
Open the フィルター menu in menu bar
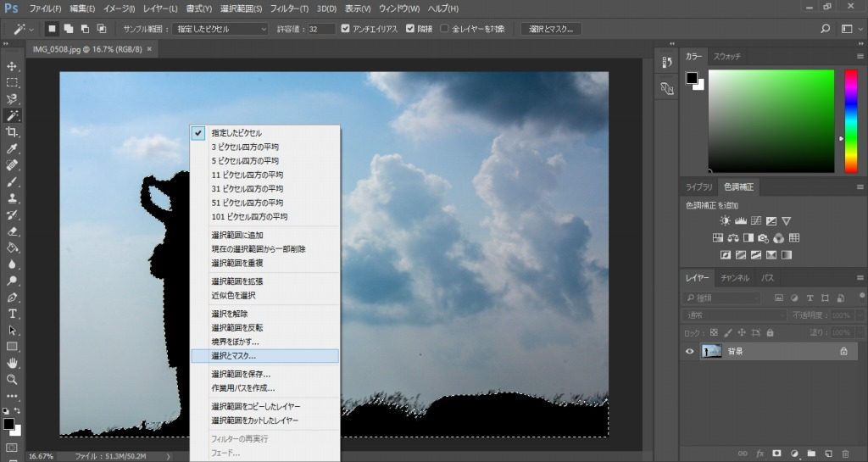pos(291,8)
